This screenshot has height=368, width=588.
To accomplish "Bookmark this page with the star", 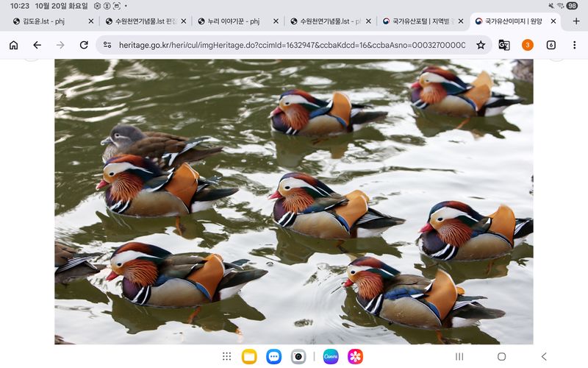I will (481, 45).
